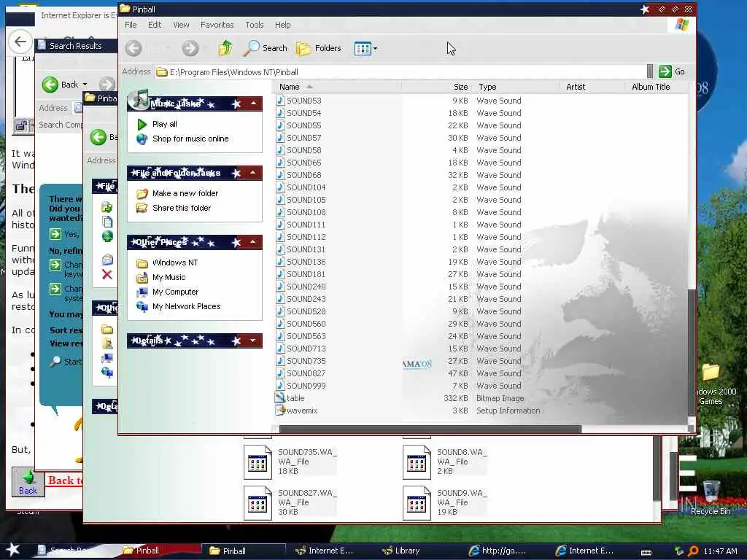Sort by the Name column header

pyautogui.click(x=338, y=87)
